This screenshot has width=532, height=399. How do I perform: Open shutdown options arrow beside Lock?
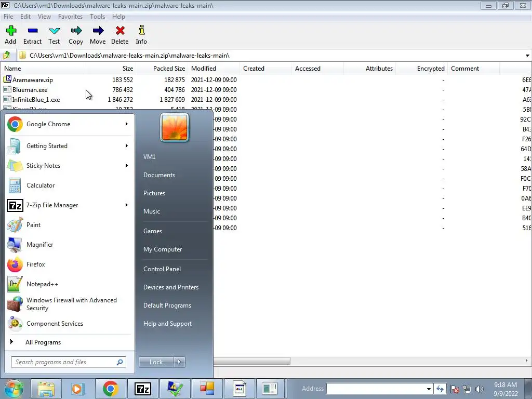[x=179, y=362]
